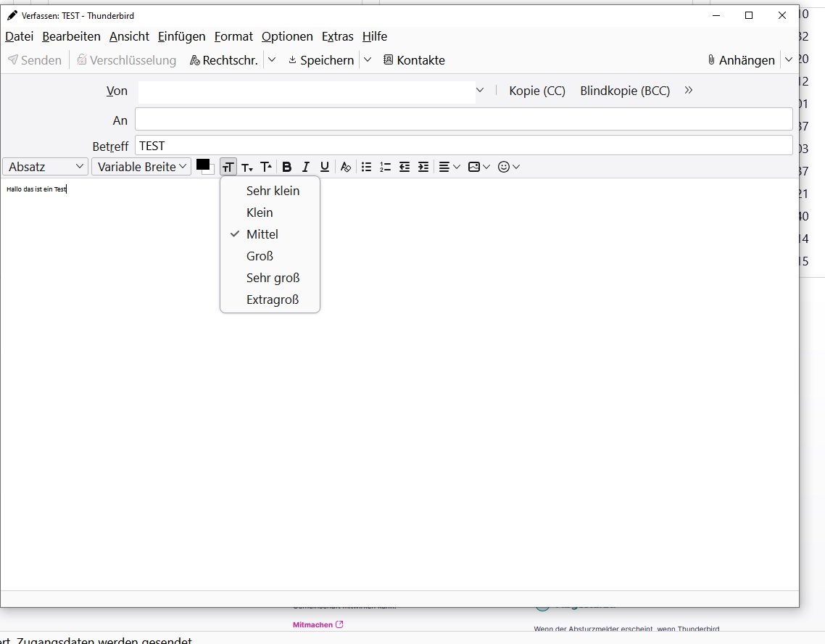825x644 pixels.
Task: Open Mitmachen link in background window
Action: click(x=318, y=624)
